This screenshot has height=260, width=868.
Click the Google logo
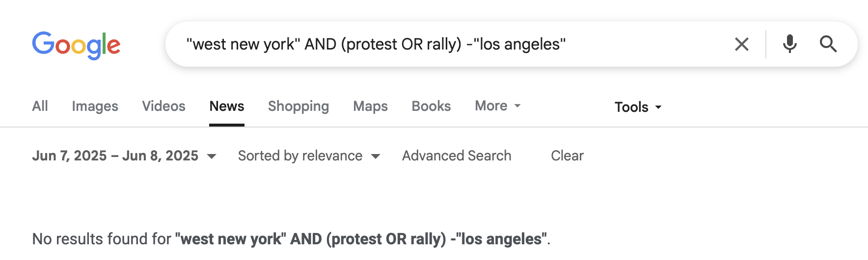76,45
